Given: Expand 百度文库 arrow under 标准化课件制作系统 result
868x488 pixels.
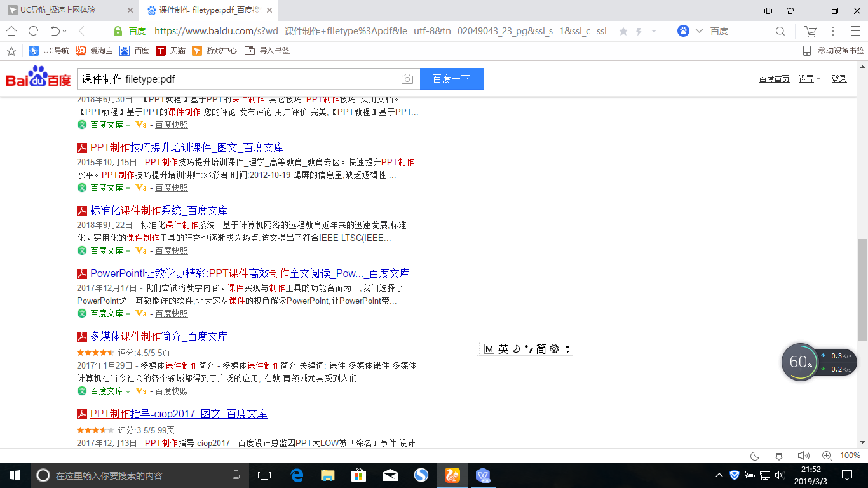Looking at the screenshot, I should [128, 251].
